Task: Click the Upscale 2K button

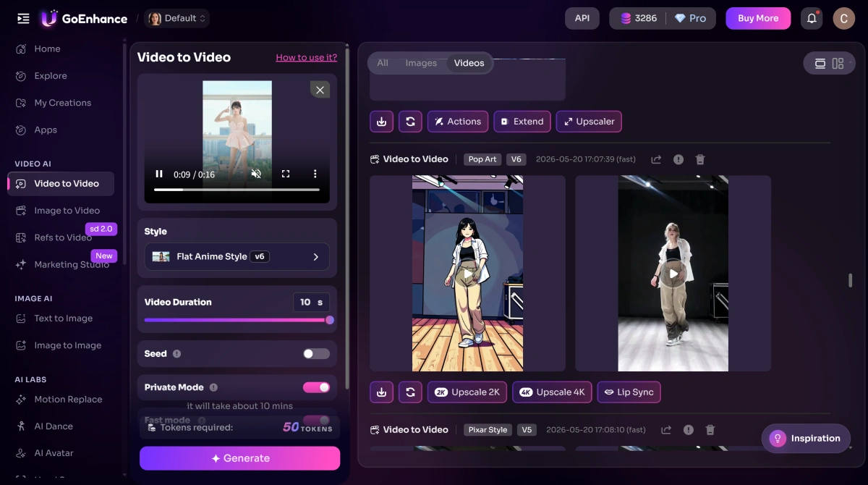Action: pos(467,392)
